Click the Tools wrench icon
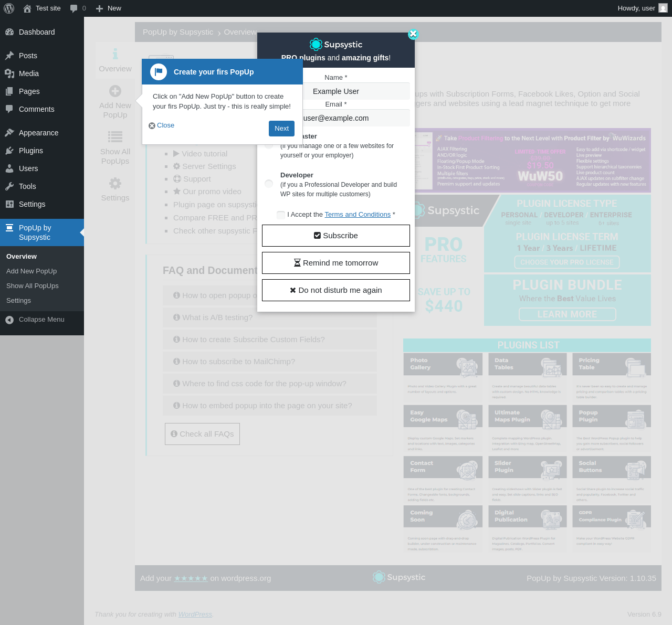The height and width of the screenshot is (625, 672). (9, 186)
